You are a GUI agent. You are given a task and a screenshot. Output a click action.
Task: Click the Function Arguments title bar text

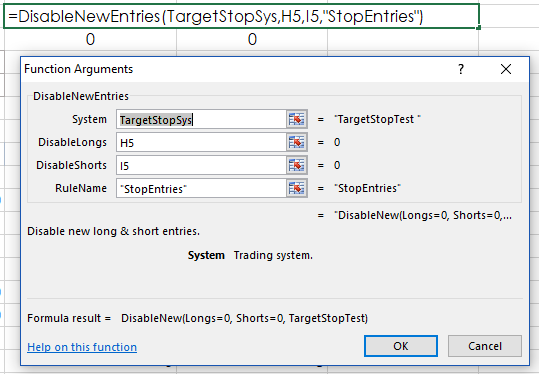click(x=79, y=69)
